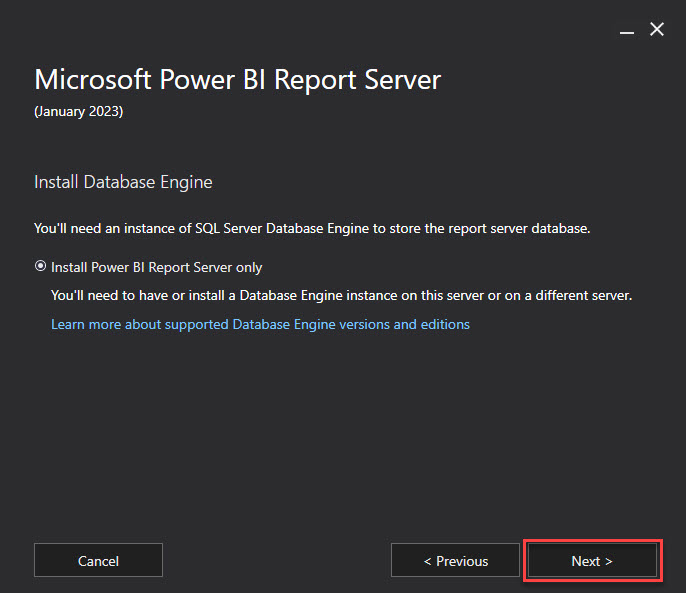Click the (January 2023) version text
Viewport: 686px width, 593px height.
79,111
